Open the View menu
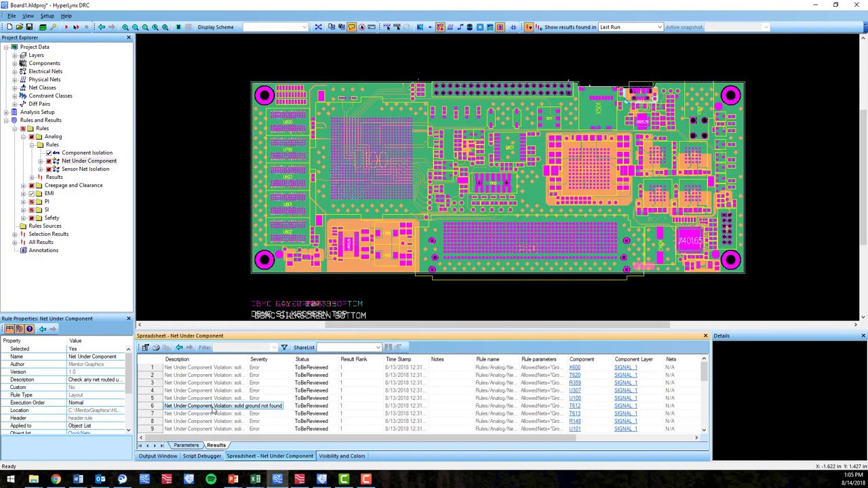Image resolution: width=868 pixels, height=488 pixels. click(28, 16)
